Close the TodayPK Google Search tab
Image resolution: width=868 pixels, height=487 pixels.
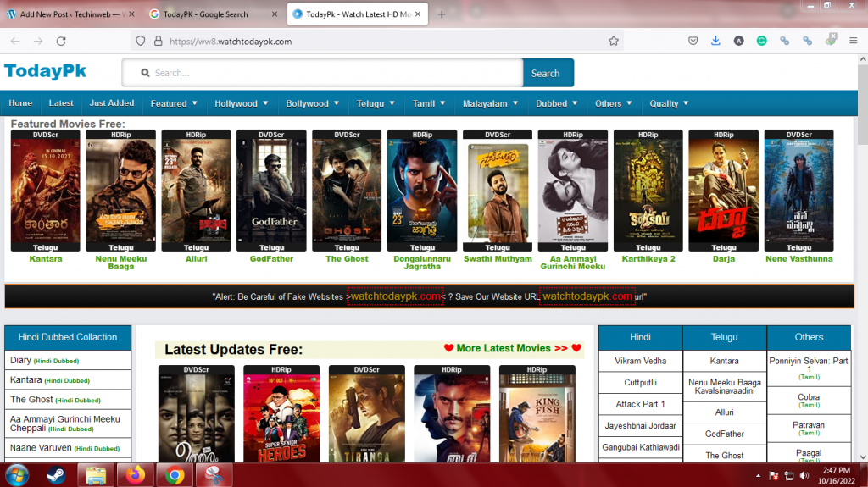click(275, 14)
